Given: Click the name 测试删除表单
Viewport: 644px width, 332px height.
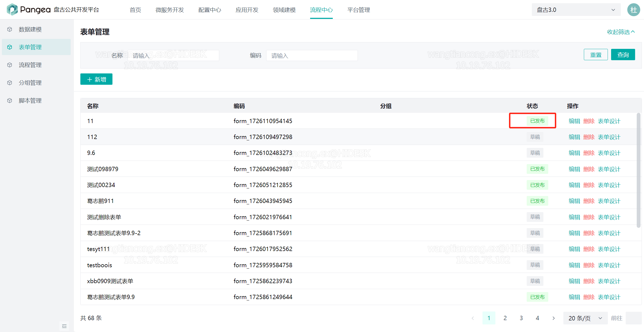Looking at the screenshot, I should pos(104,217).
